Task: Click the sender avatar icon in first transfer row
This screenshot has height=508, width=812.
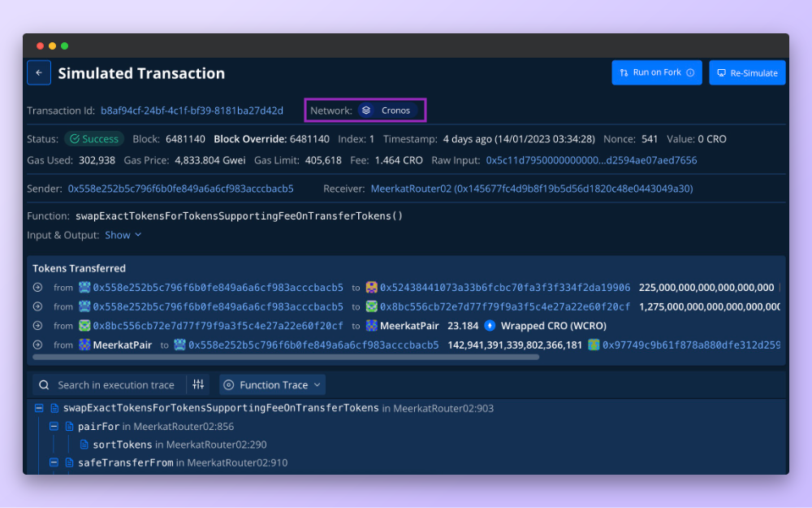Action: [84, 287]
